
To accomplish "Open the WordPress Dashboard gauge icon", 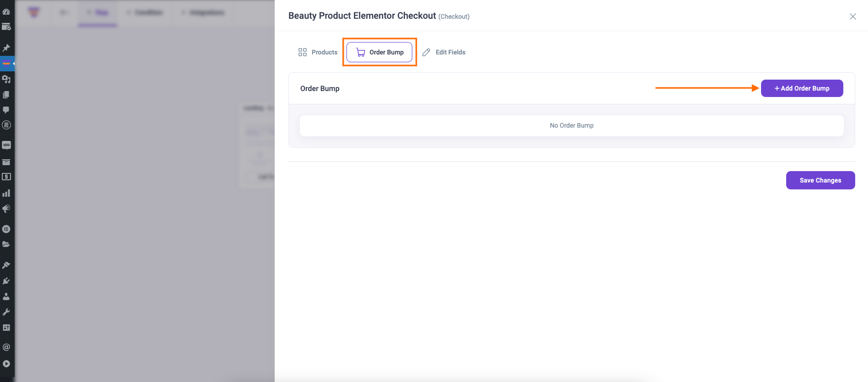I will [6, 11].
